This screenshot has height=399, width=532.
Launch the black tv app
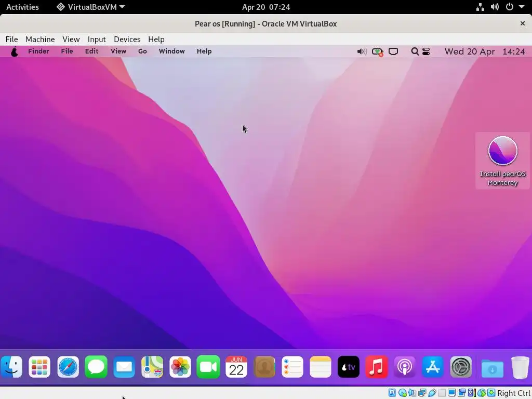point(349,367)
